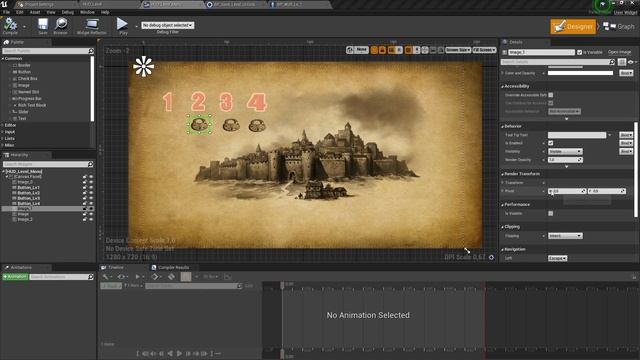Image resolution: width=640 pixels, height=360 pixels.
Task: Click the orange lock icon in designer toolbar
Action: pyautogui.click(x=382, y=50)
